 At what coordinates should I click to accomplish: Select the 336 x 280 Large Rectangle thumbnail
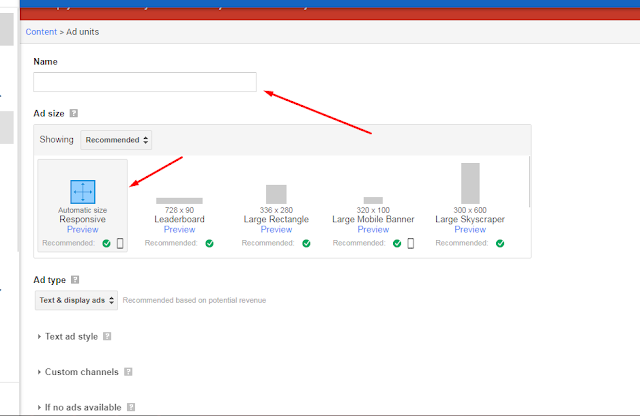tap(276, 194)
